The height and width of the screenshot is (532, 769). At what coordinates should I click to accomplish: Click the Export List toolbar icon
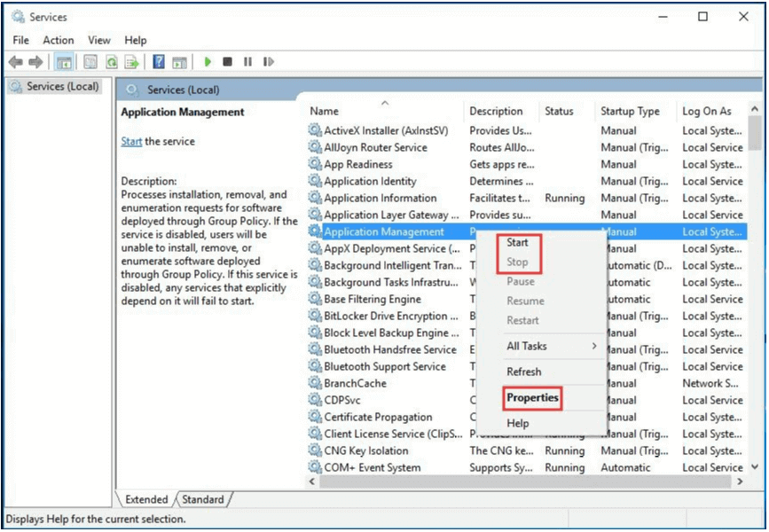(x=131, y=62)
